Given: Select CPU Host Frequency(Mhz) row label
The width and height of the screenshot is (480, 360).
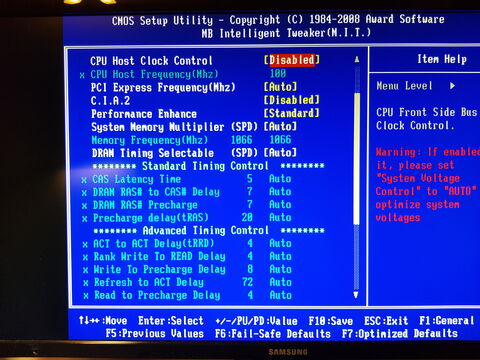Looking at the screenshot, I should coord(154,74).
